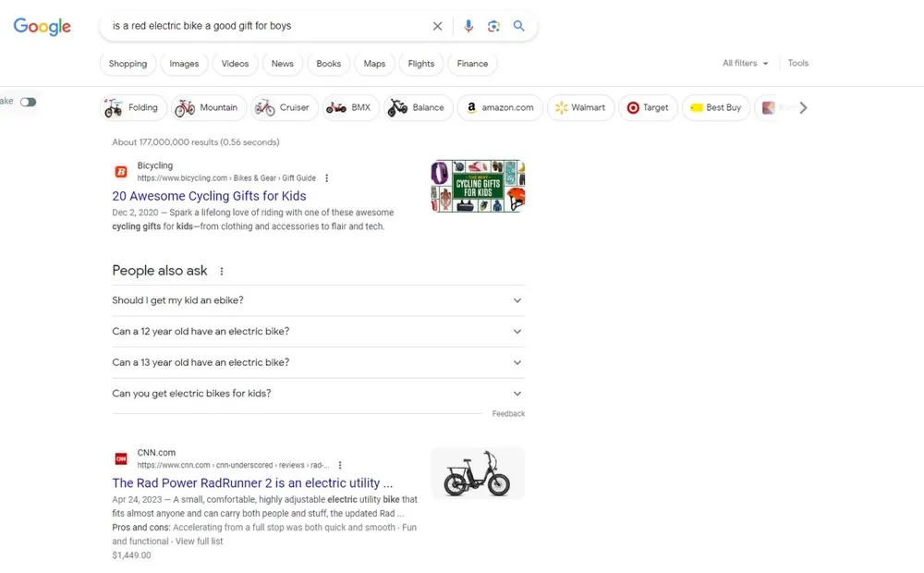Screen dimensions: 924x573
Task: Open Cycling Gifts for Kids thumbnail image
Action: pyautogui.click(x=478, y=187)
